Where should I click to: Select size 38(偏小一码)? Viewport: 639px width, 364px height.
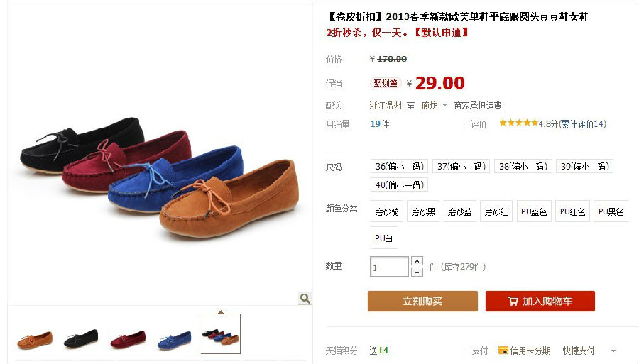point(523,166)
